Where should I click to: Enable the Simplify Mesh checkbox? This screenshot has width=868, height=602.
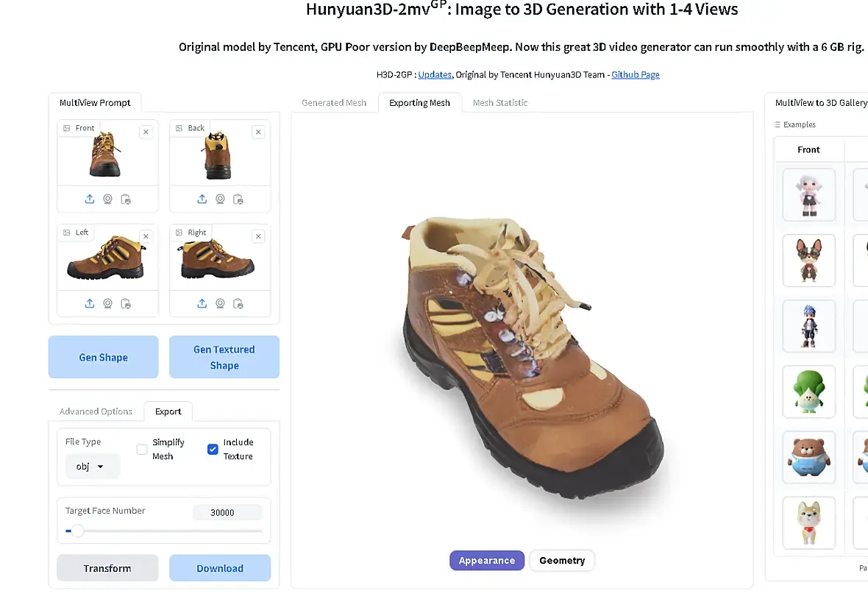[142, 449]
